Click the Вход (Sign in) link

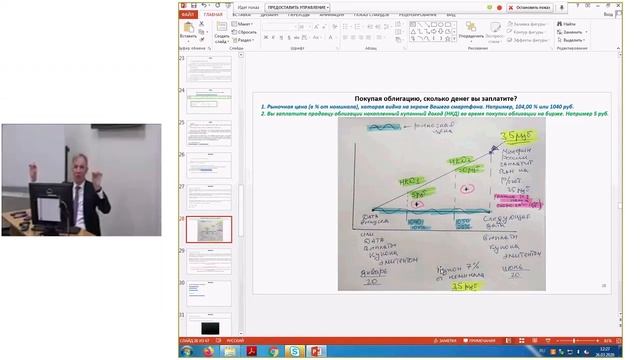click(608, 14)
